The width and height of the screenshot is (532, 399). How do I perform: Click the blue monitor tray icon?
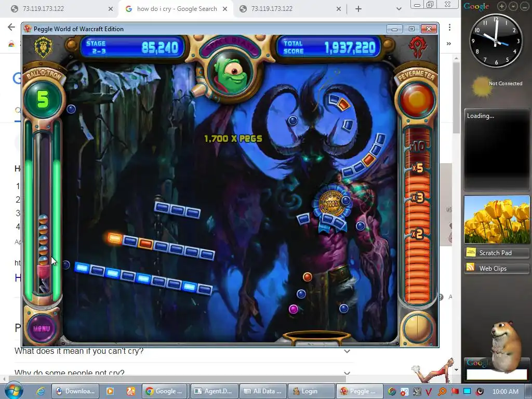point(467,392)
